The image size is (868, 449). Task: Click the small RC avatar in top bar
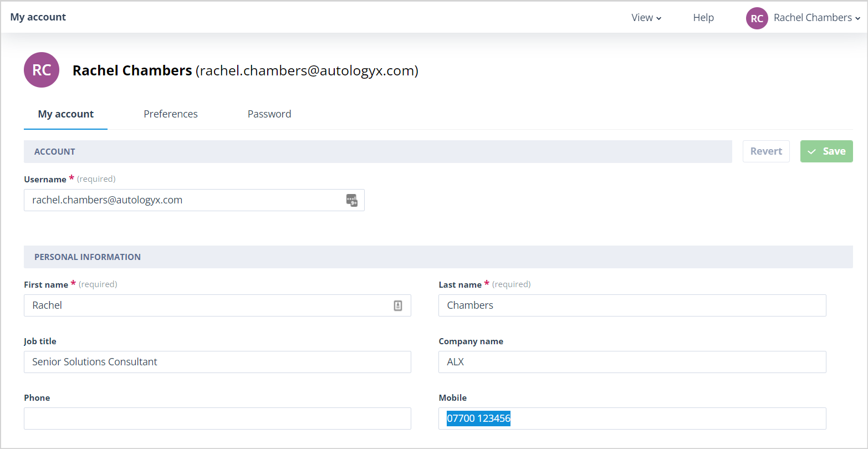[757, 18]
